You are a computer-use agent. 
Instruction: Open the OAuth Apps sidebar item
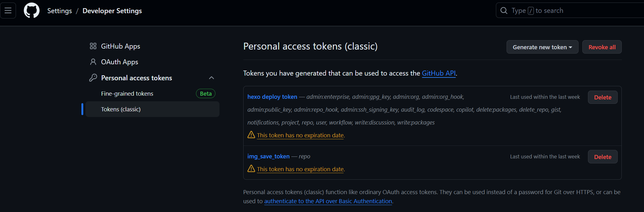click(x=120, y=62)
